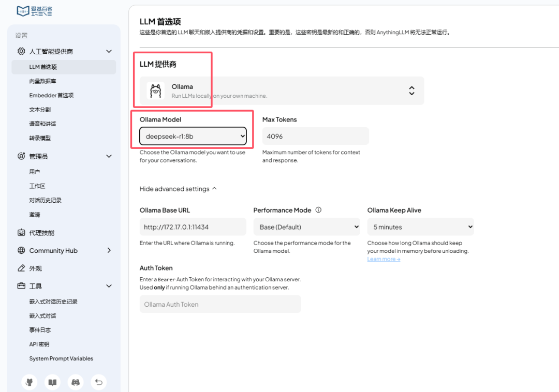Go to 文本分割 settings

click(40, 110)
